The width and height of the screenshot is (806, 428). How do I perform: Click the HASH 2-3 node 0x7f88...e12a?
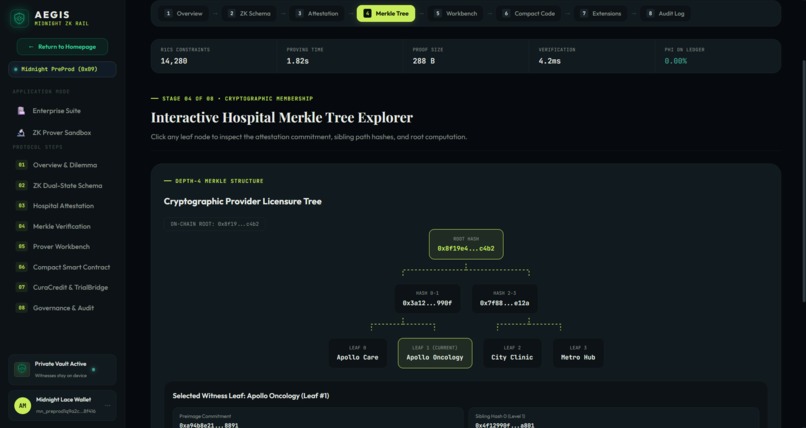point(504,299)
